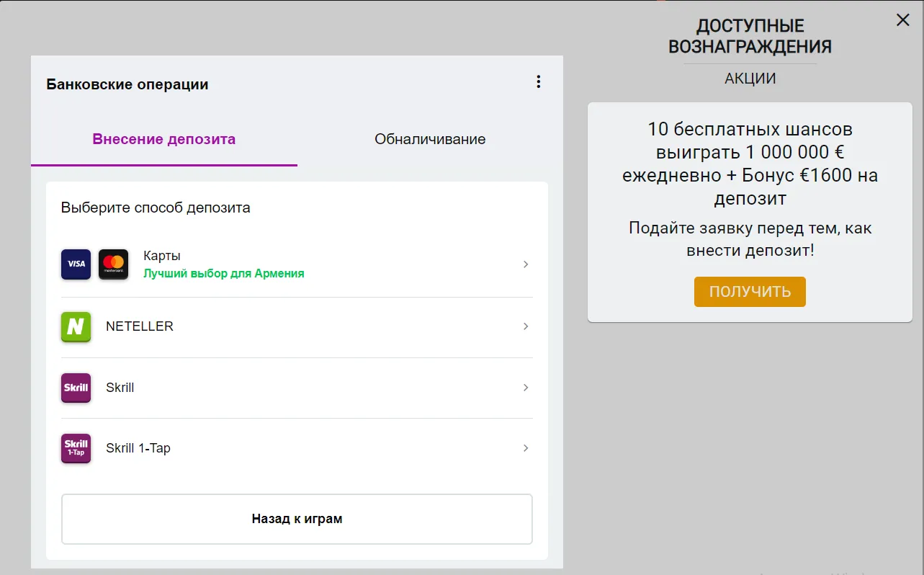924x575 pixels.
Task: Open the АКЦИИ promotions section
Action: click(750, 79)
